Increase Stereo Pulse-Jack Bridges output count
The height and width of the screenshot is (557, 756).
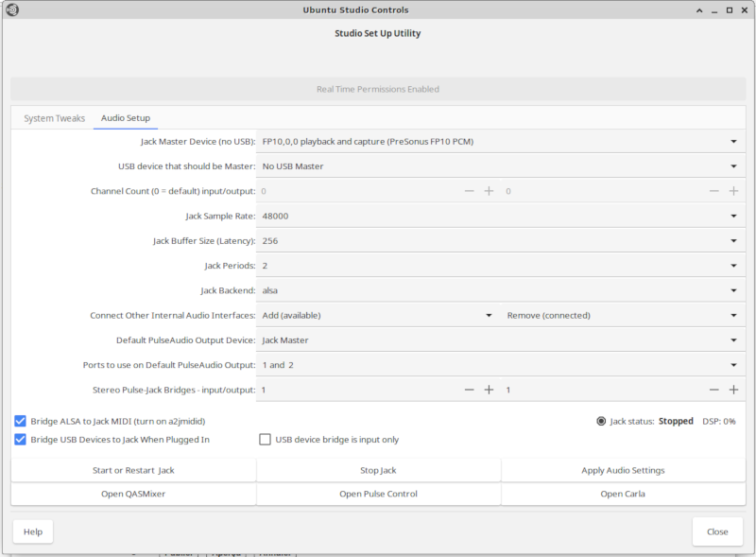pyautogui.click(x=733, y=390)
